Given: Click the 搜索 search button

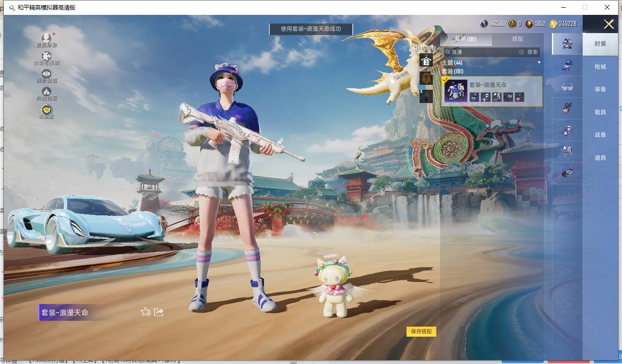Looking at the screenshot, I should tap(533, 52).
